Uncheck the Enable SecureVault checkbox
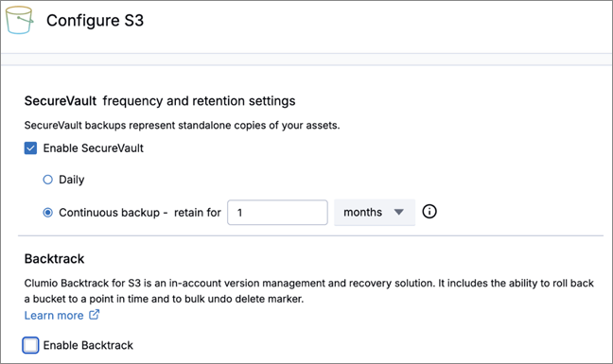 (30, 148)
